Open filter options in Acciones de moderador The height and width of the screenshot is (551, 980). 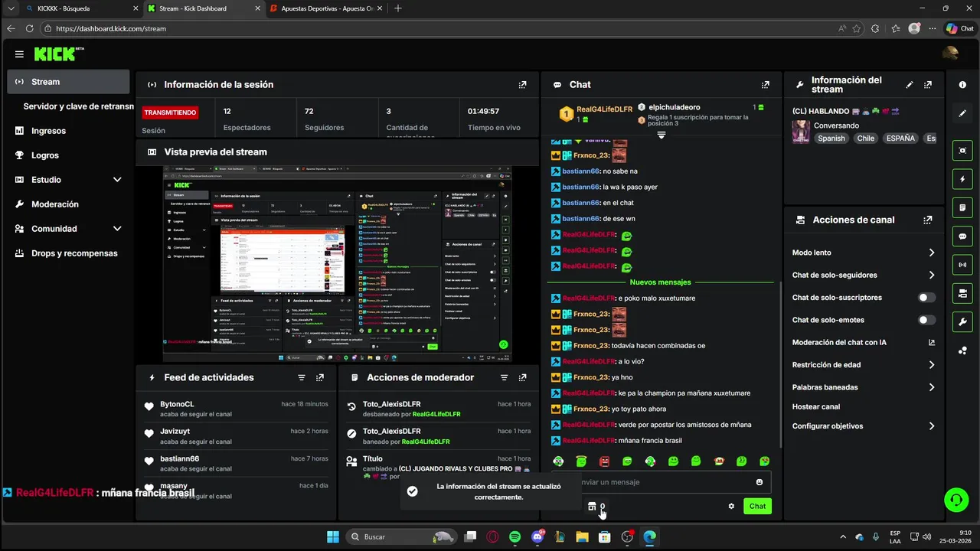[504, 378]
